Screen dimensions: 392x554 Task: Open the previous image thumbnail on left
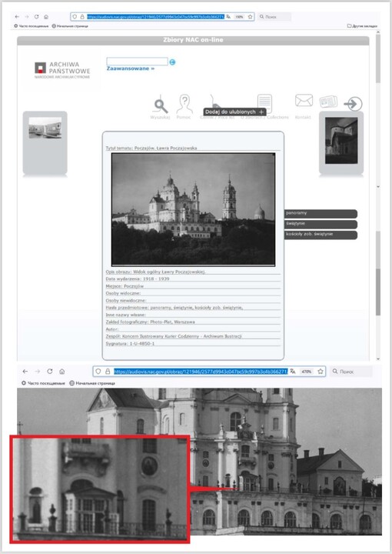pos(45,128)
